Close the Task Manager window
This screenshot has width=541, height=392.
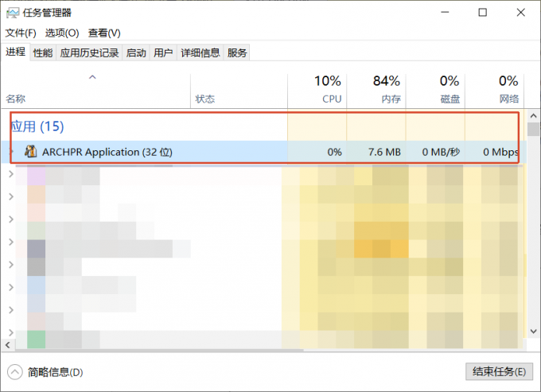[520, 13]
